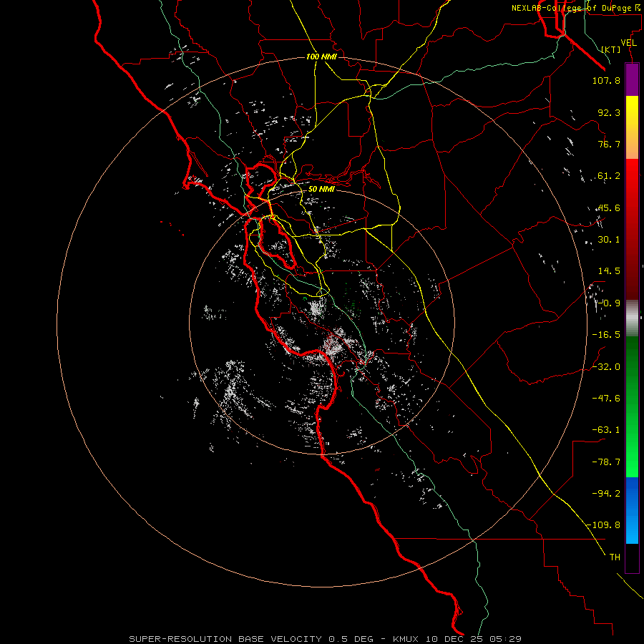The height and width of the screenshot is (644, 644).
Task: Click the 14.5 scale value
Action: point(609,271)
